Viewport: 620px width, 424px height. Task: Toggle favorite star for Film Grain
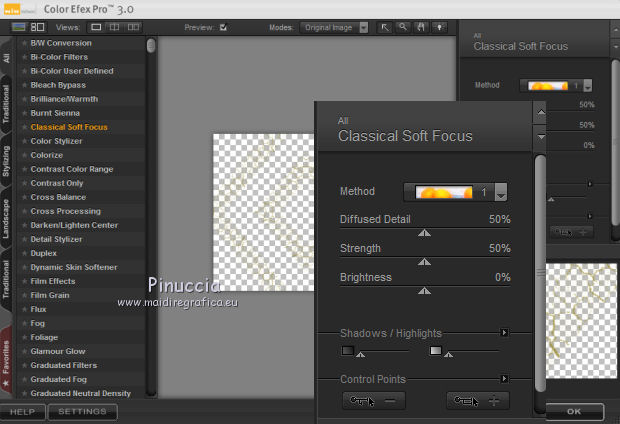coord(24,295)
